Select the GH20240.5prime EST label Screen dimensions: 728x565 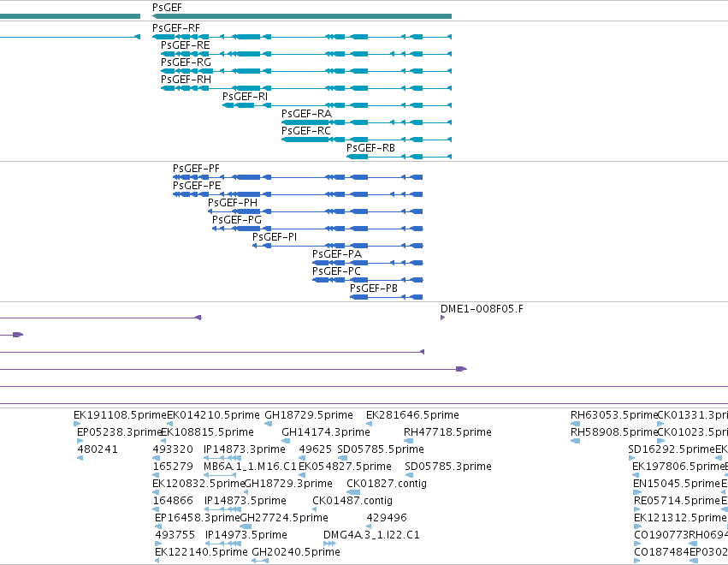(x=296, y=552)
